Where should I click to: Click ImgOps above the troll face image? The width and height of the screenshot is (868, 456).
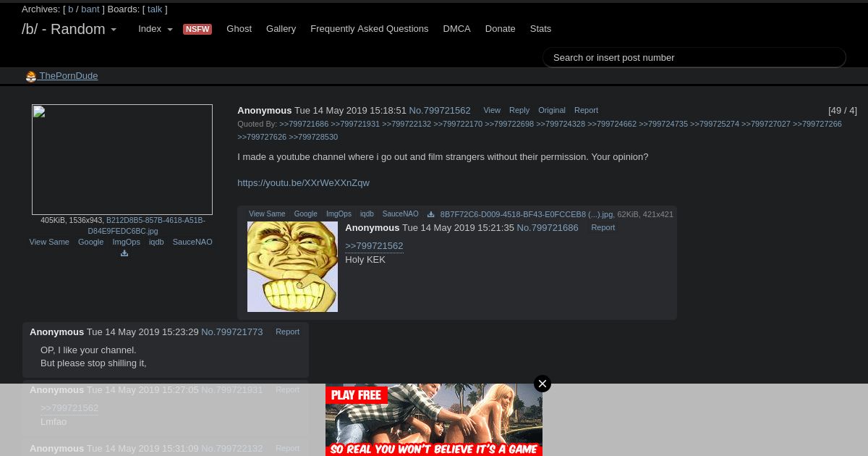click(339, 214)
